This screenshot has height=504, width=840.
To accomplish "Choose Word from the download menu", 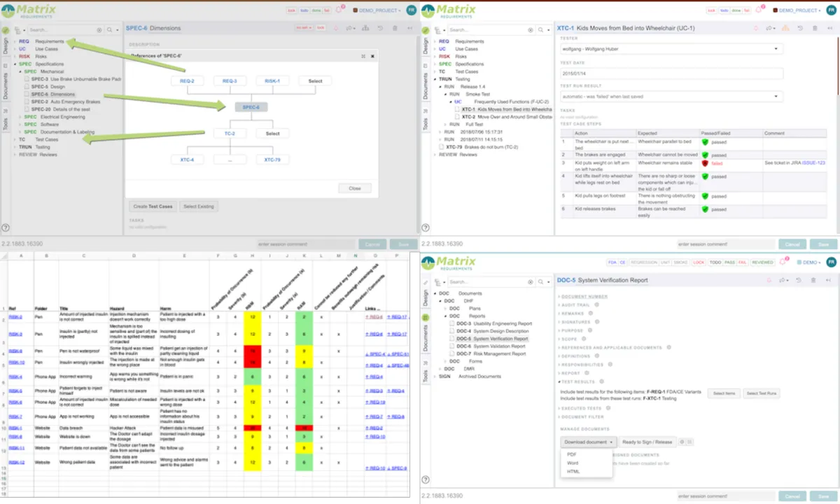I will pyautogui.click(x=573, y=463).
